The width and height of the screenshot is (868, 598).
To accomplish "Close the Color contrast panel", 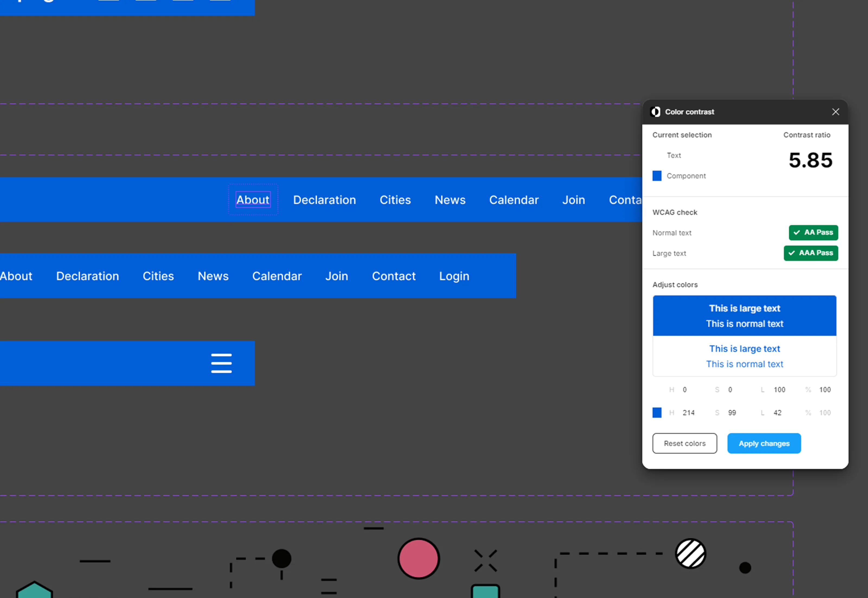I will click(835, 112).
